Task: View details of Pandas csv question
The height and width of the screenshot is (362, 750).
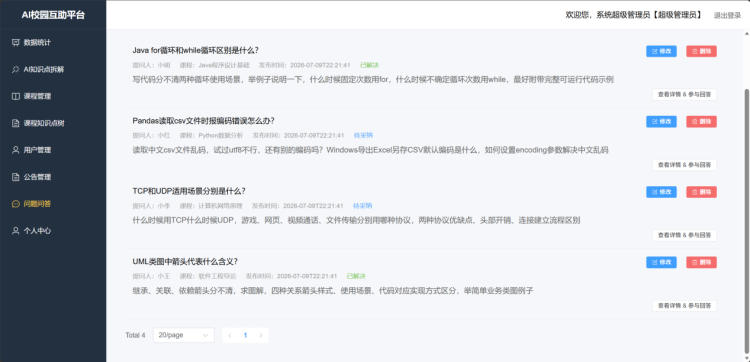Action: click(x=684, y=165)
